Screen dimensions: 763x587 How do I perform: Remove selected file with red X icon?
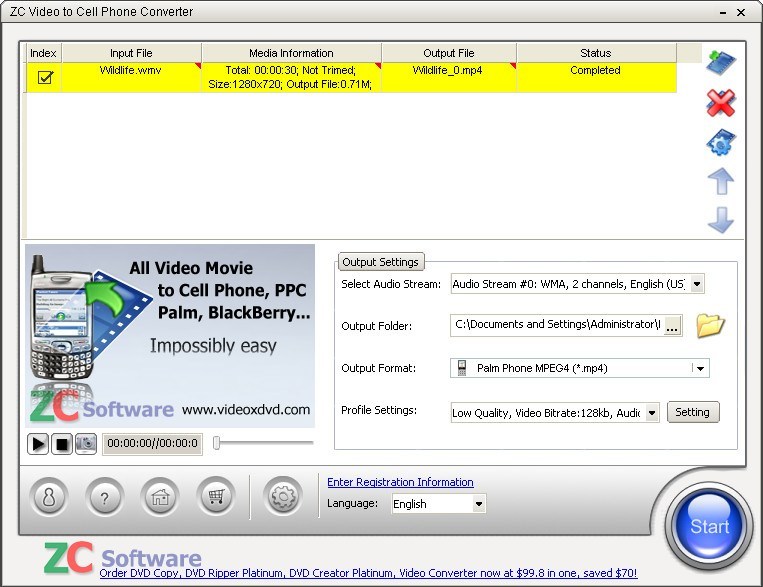click(x=720, y=102)
